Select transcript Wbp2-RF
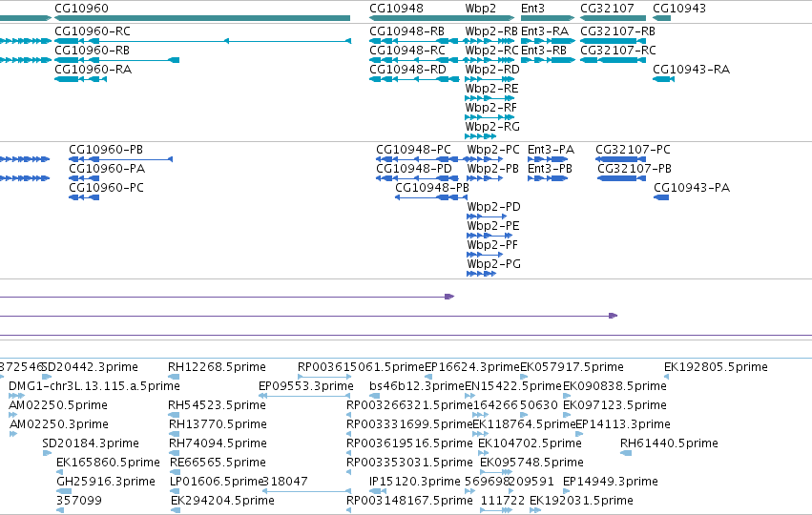The image size is (812, 515). [x=491, y=108]
